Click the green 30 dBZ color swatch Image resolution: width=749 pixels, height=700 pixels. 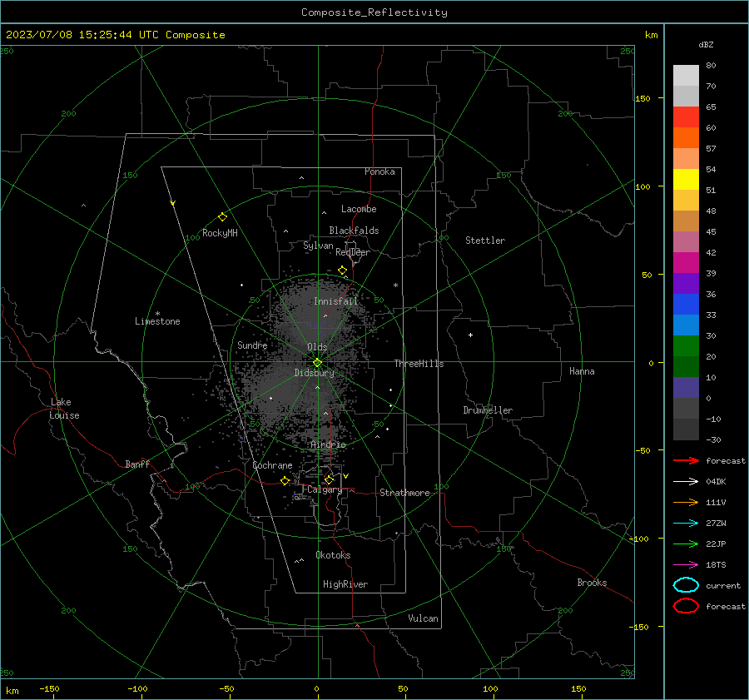[x=686, y=345]
